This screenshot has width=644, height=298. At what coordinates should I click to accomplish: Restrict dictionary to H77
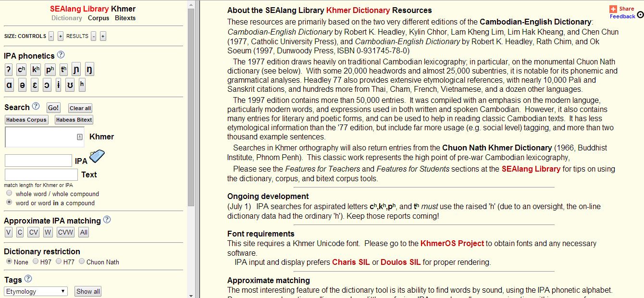point(59,261)
